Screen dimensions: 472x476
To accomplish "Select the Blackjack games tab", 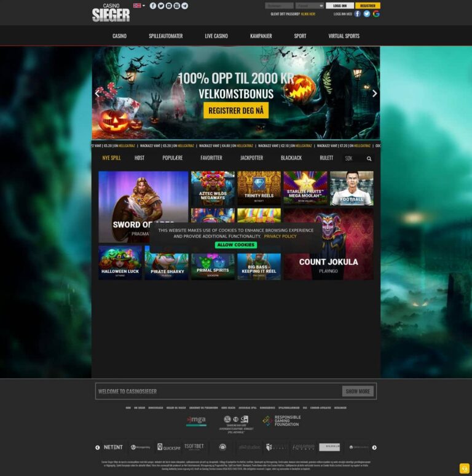I will tap(291, 158).
